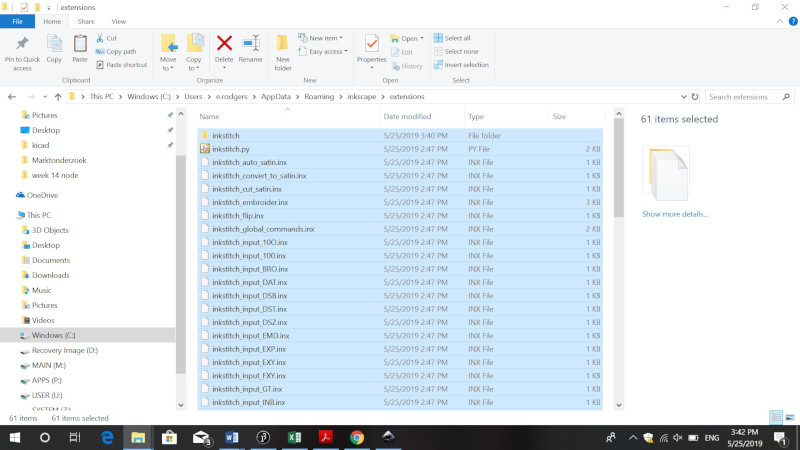Image resolution: width=800 pixels, height=450 pixels.
Task: Open the File menu
Action: click(17, 21)
